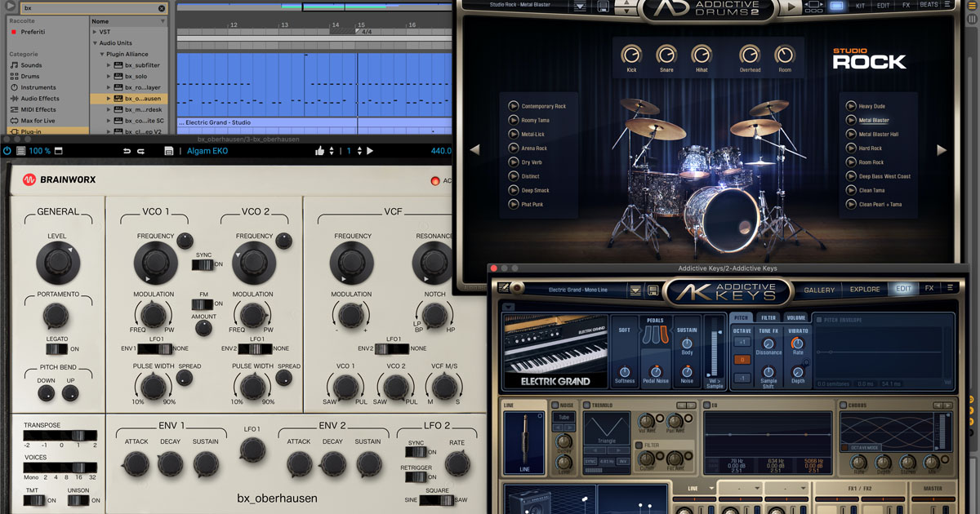Click Addictive Drums save preset icon

(x=603, y=6)
